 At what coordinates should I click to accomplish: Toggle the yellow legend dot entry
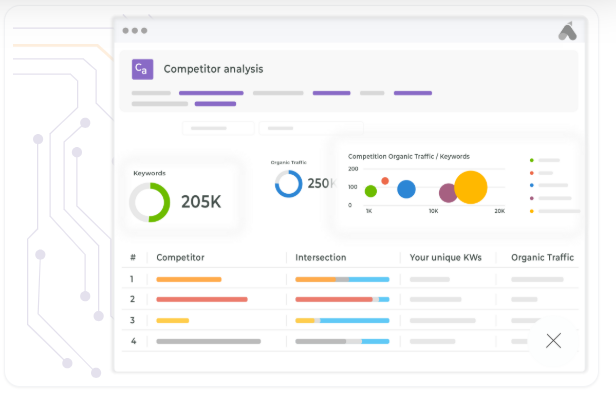tap(531, 211)
